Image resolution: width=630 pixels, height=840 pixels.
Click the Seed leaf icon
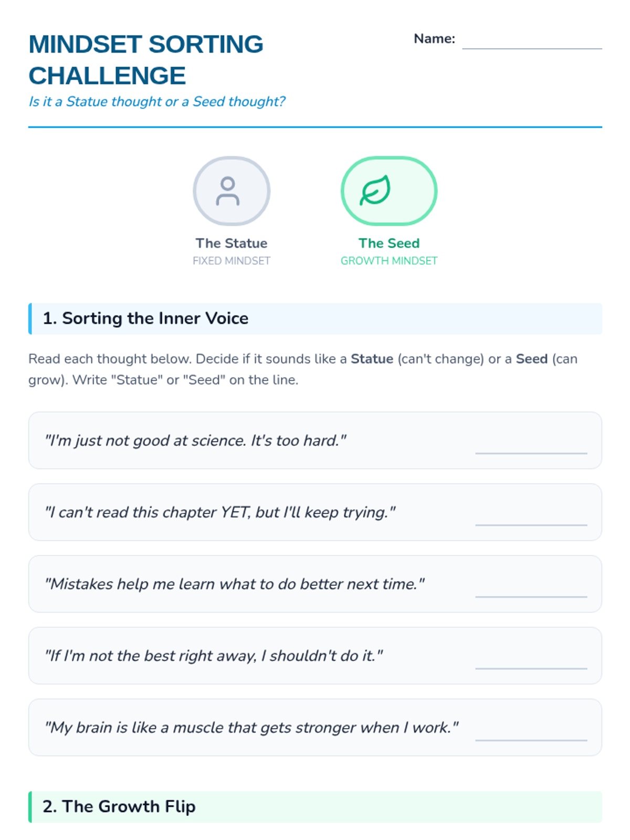pyautogui.click(x=375, y=190)
